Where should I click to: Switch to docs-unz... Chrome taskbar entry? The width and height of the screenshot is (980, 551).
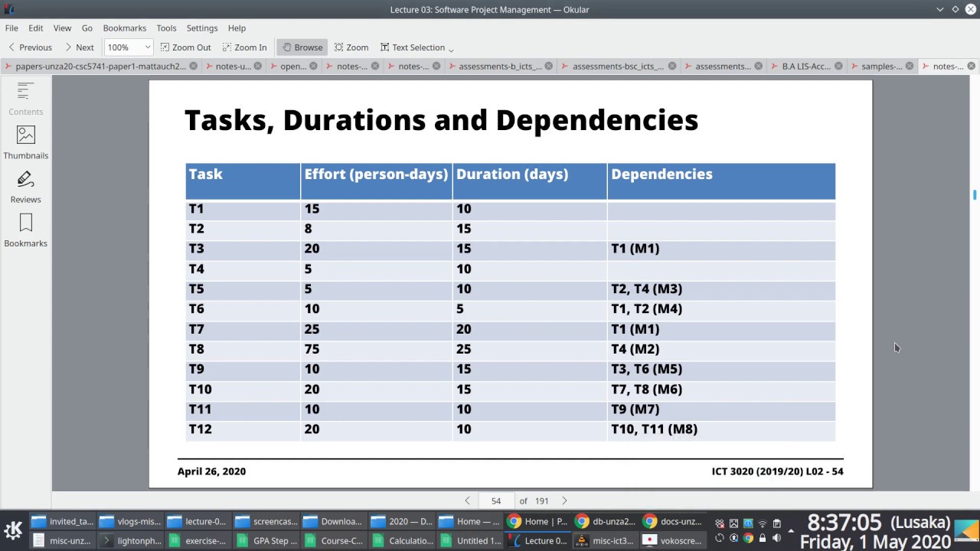click(x=673, y=522)
